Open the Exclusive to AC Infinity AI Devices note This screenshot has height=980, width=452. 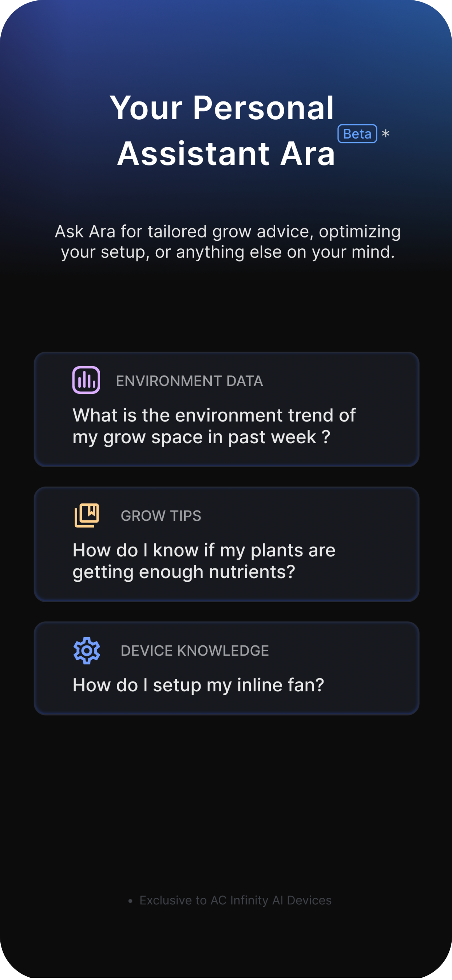[235, 900]
